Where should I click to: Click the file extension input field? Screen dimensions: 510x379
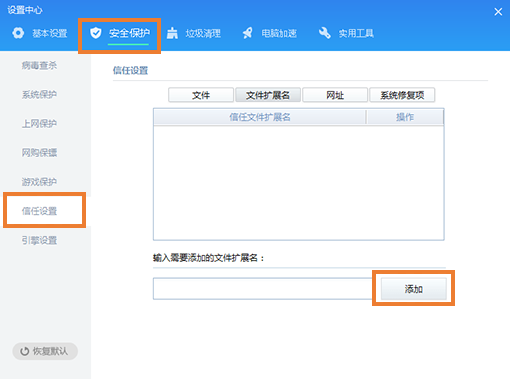pos(263,289)
